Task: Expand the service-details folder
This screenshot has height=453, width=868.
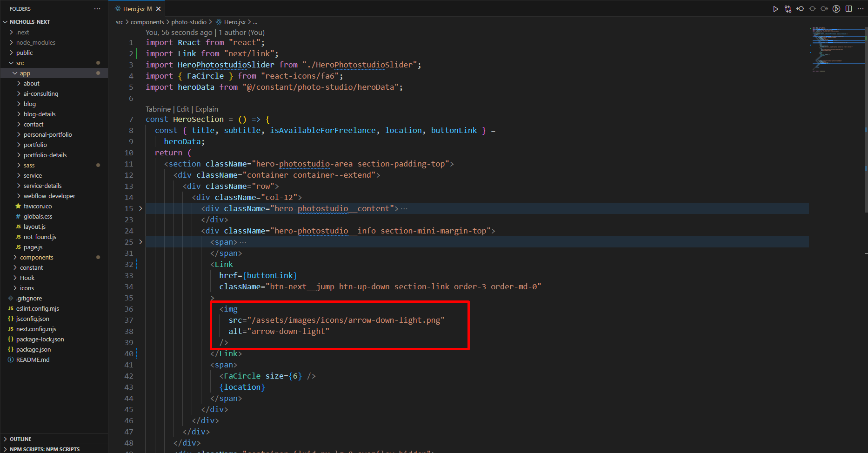Action: pos(42,186)
